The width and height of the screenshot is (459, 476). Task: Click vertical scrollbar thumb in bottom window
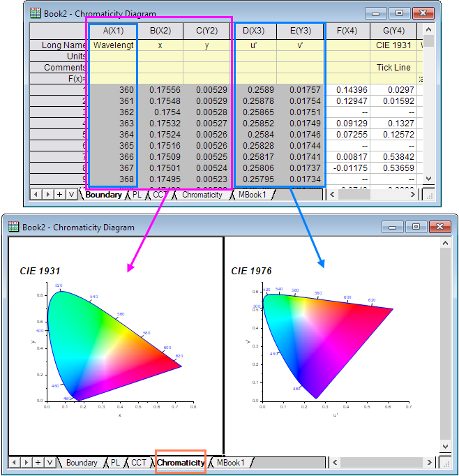[x=445, y=343]
